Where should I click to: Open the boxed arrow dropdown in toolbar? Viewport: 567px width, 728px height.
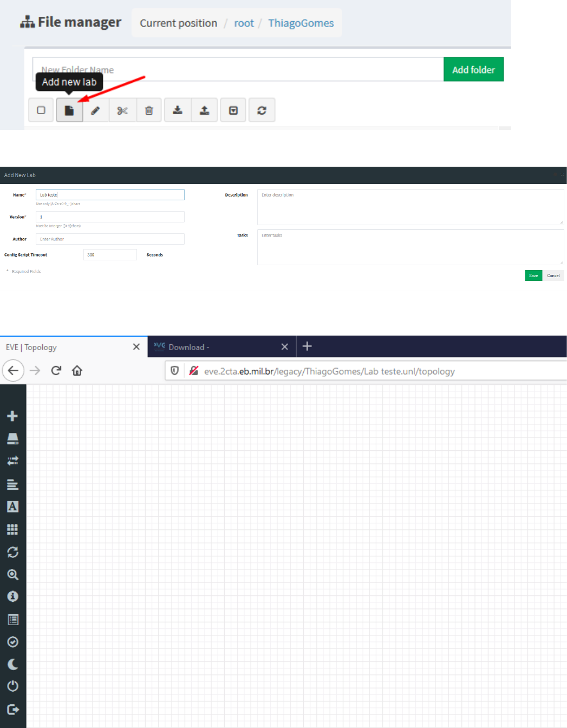233,110
